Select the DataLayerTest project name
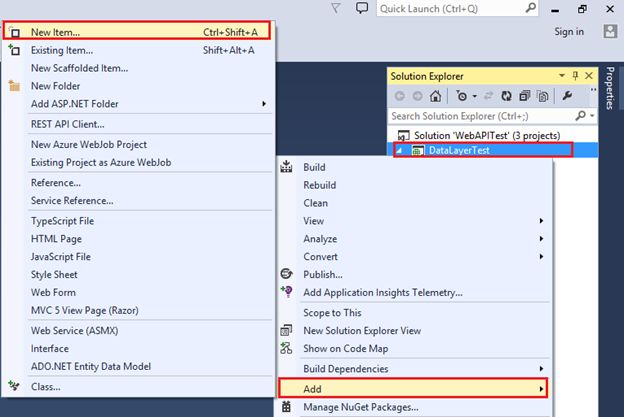 click(459, 150)
